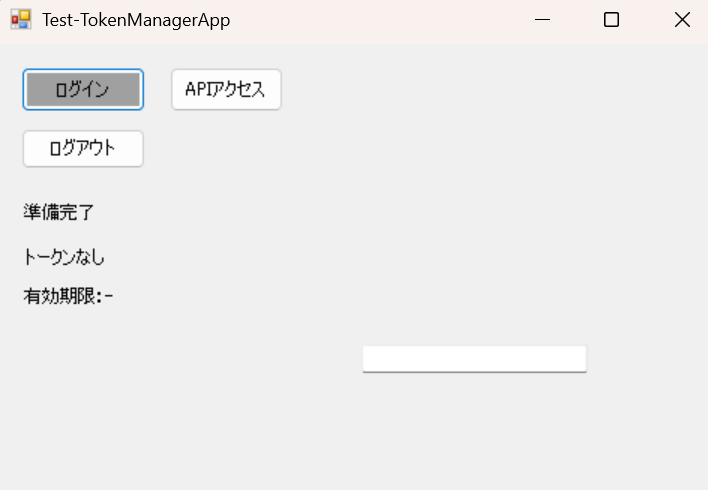Click the APIアクセス button
Viewport: 708px width, 490px height.
point(226,89)
